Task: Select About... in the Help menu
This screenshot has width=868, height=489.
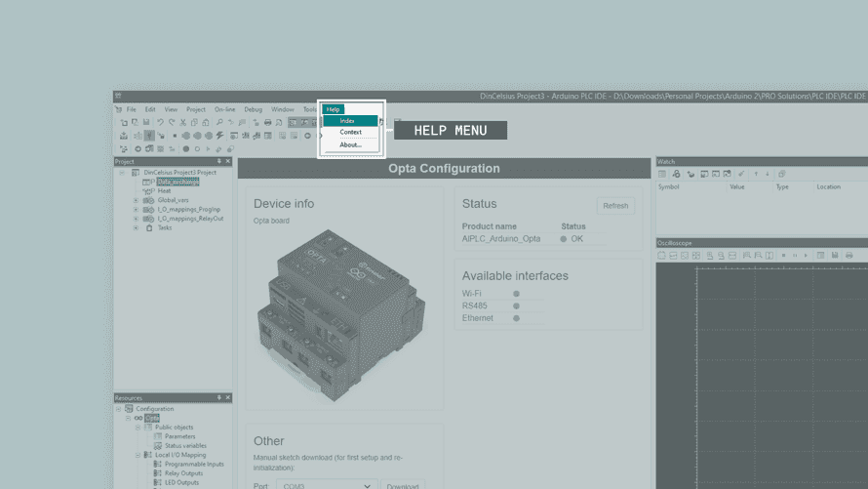Action: [x=350, y=145]
